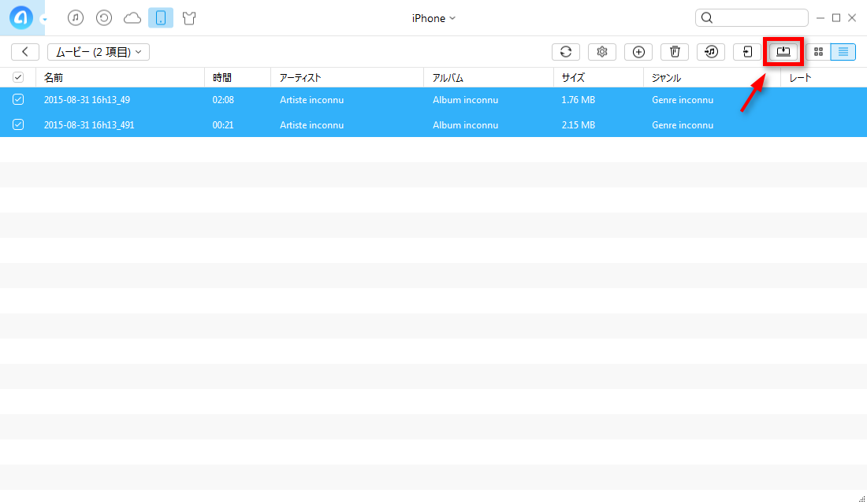Select the file name 2015-08-31 16h13_49
The height and width of the screenshot is (504, 867).
point(87,100)
